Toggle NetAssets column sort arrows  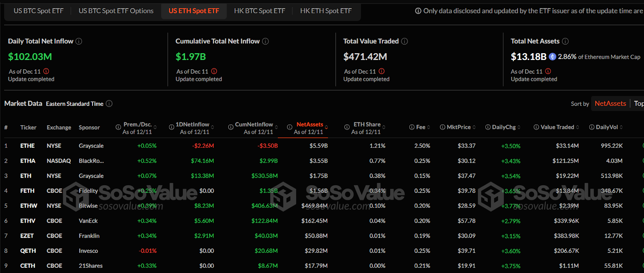pos(326,127)
